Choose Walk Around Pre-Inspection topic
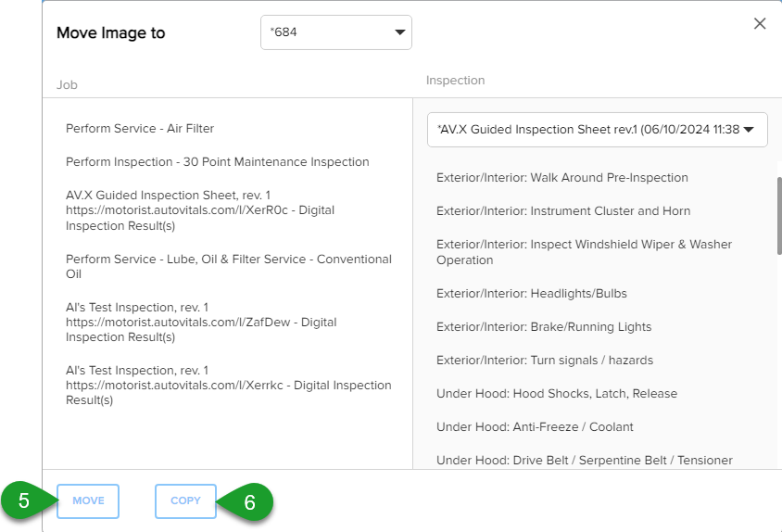The height and width of the screenshot is (532, 782). coord(562,178)
